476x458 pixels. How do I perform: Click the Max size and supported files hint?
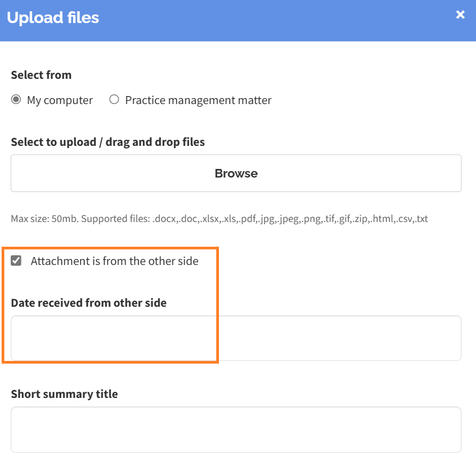tap(219, 219)
